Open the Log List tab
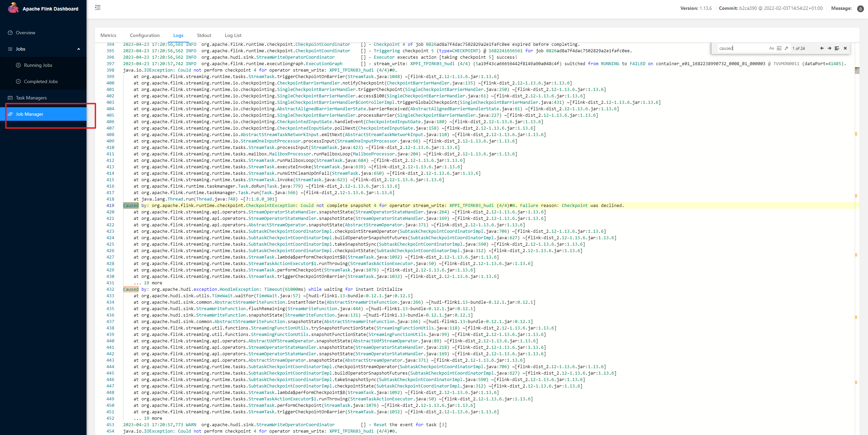The height and width of the screenshot is (435, 868). (x=233, y=35)
